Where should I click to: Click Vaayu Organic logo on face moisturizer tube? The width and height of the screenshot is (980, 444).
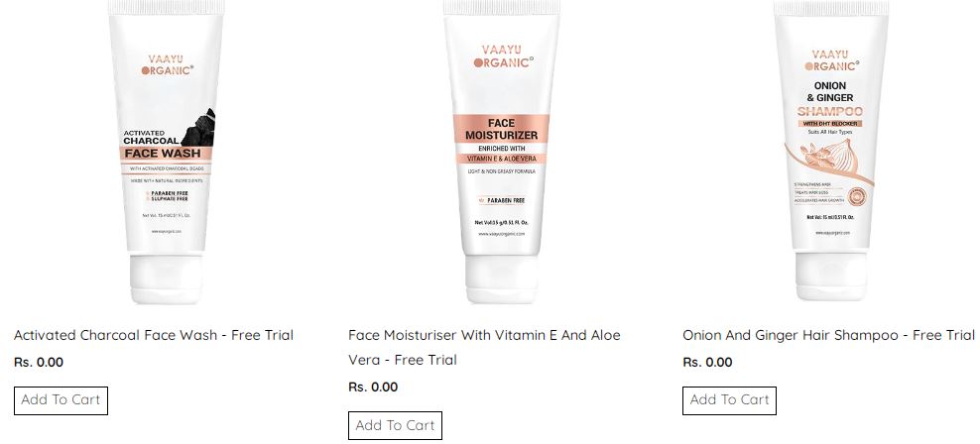[x=503, y=55]
